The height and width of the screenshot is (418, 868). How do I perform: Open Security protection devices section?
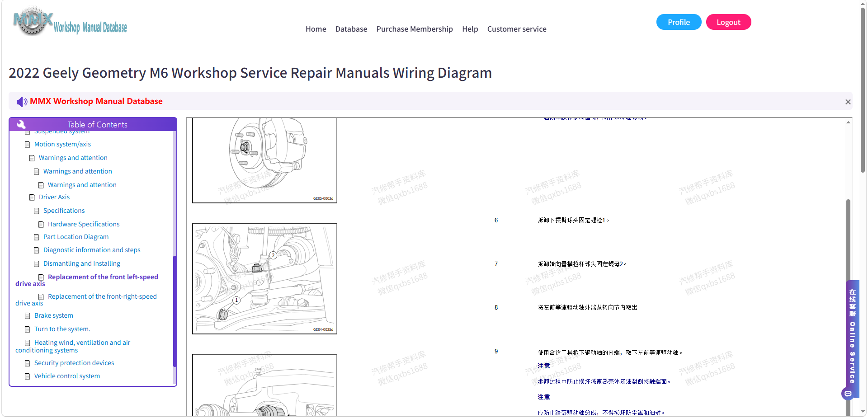(x=74, y=363)
